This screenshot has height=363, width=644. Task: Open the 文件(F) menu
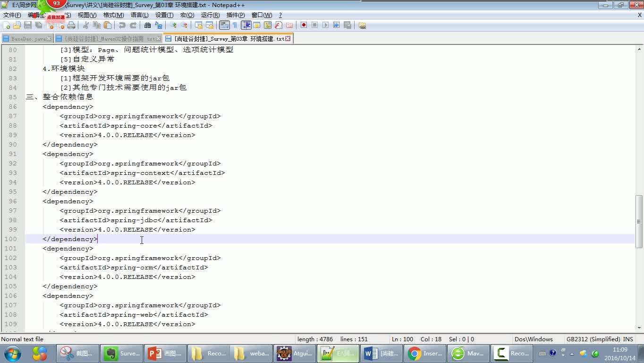(x=12, y=15)
